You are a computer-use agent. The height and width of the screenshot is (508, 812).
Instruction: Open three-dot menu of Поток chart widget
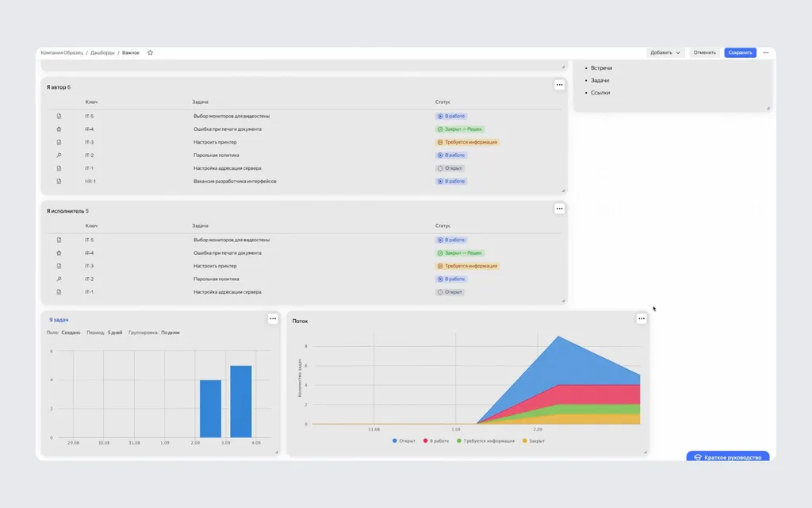click(x=642, y=319)
